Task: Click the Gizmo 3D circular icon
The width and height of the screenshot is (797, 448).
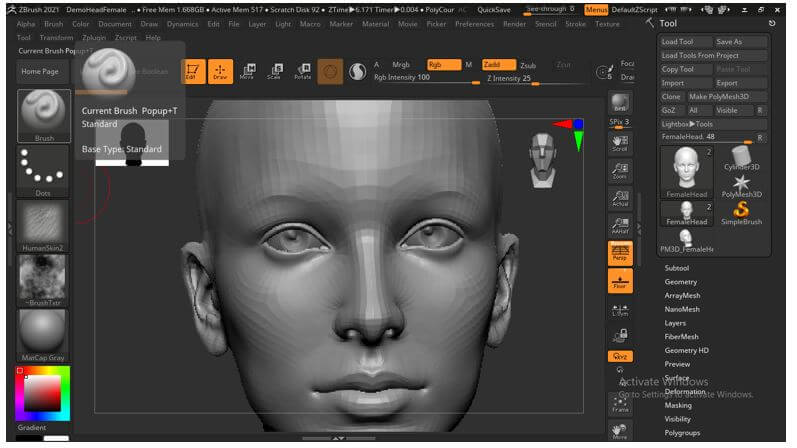Action: point(330,71)
